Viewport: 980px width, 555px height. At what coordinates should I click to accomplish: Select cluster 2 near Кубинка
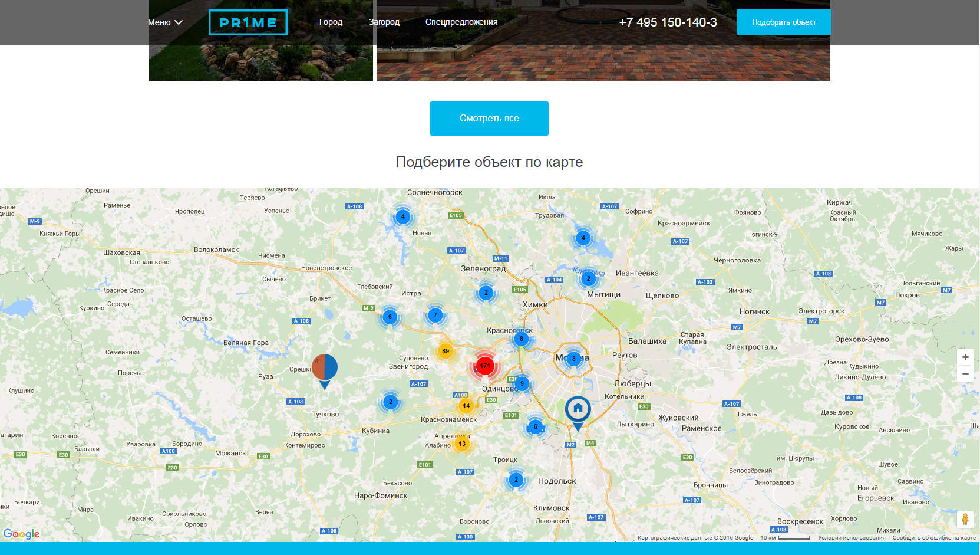tap(391, 402)
